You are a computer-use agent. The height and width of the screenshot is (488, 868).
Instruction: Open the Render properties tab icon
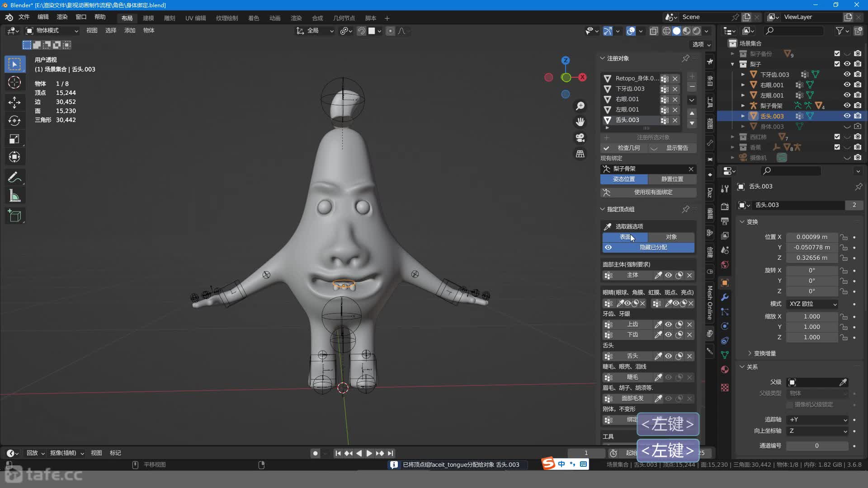(x=725, y=206)
